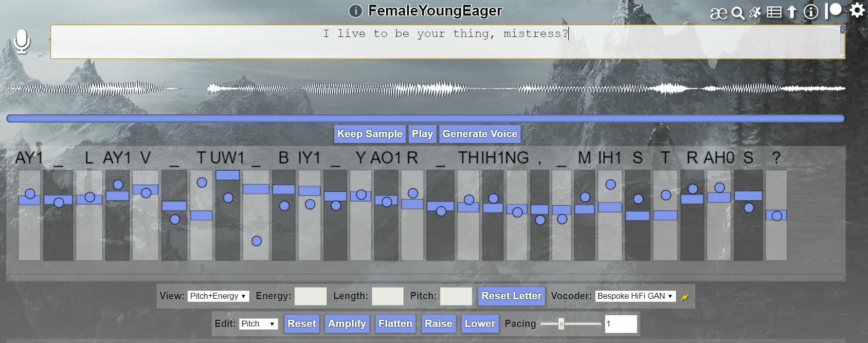
Task: Click the UW1 phoneme label
Action: click(227, 158)
